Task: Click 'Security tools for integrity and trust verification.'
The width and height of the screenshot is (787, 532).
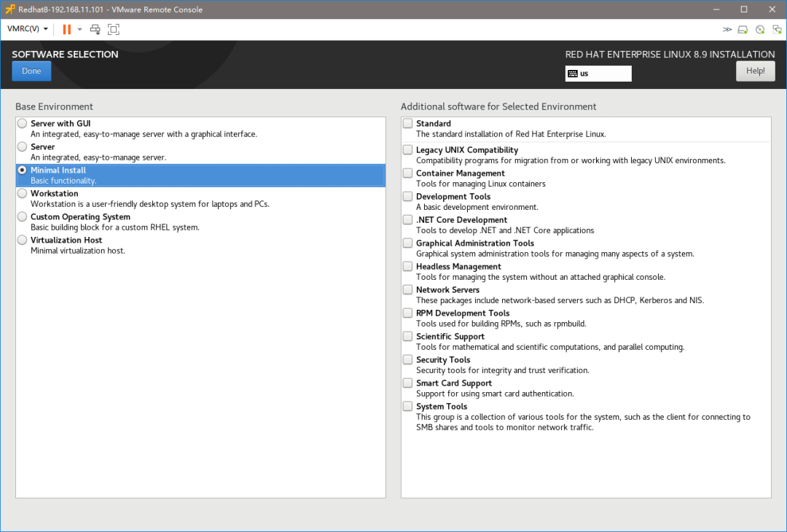Action: click(503, 370)
